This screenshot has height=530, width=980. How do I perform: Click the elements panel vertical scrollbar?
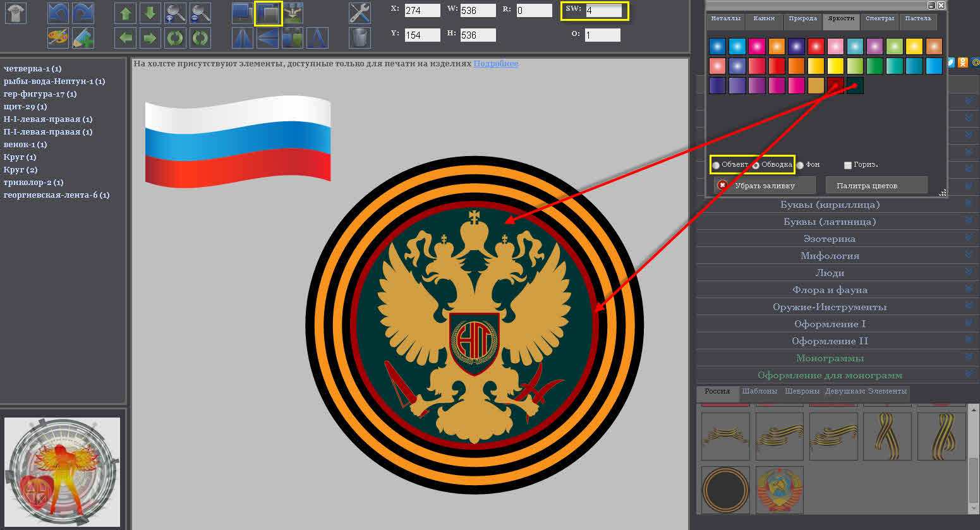click(x=972, y=459)
